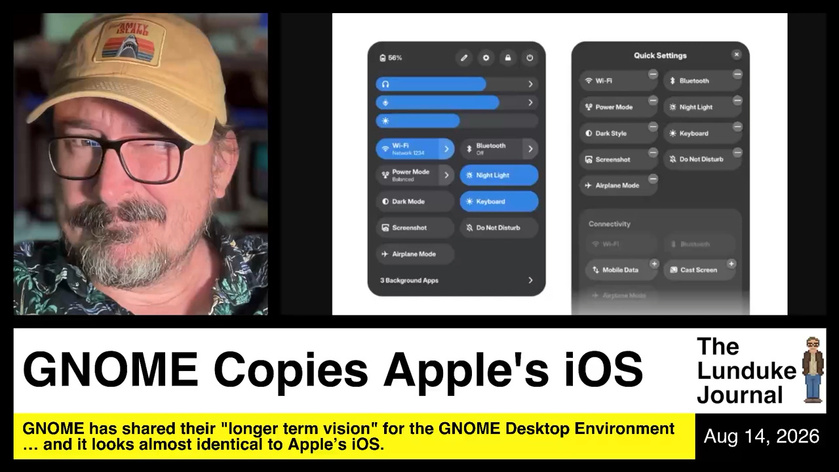Image resolution: width=839 pixels, height=472 pixels.
Task: Click the "Quick Settings" panel title
Action: [x=660, y=55]
